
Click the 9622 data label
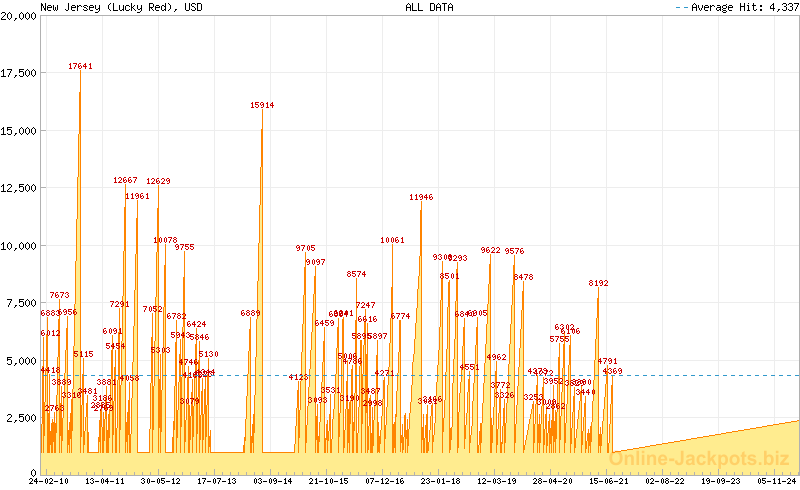pyautogui.click(x=490, y=250)
